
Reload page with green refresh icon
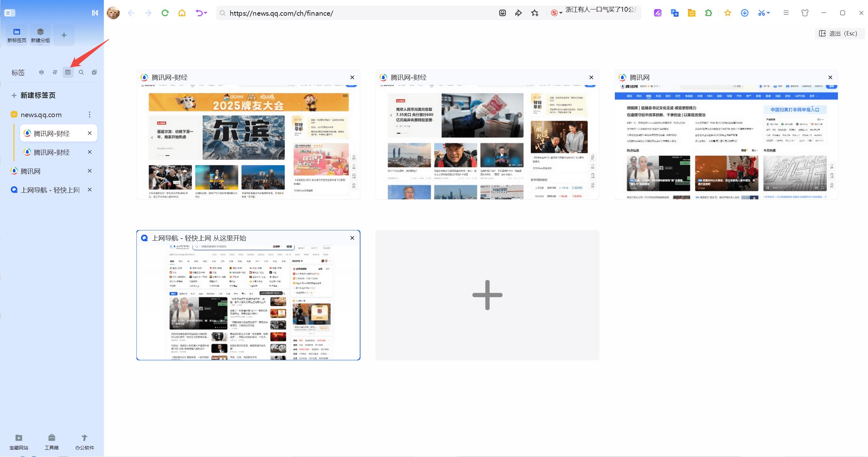coord(165,13)
